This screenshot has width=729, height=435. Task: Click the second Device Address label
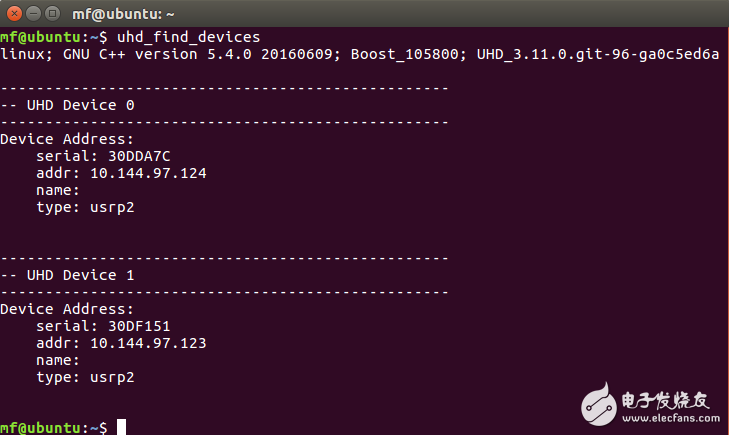(67, 309)
